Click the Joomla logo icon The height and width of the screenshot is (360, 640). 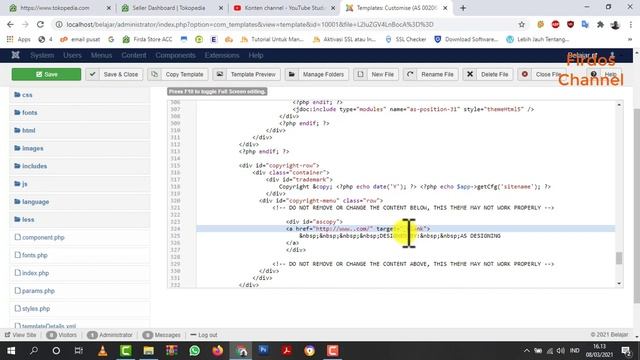(x=16, y=55)
